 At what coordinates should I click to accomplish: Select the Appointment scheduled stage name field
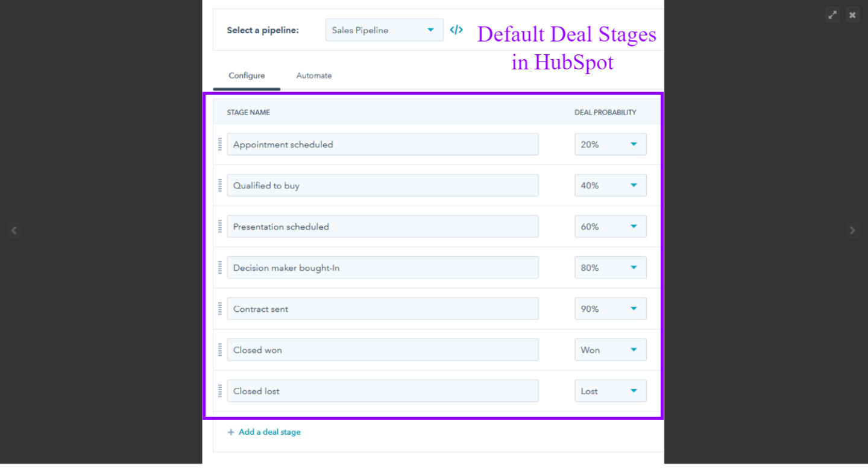point(383,144)
